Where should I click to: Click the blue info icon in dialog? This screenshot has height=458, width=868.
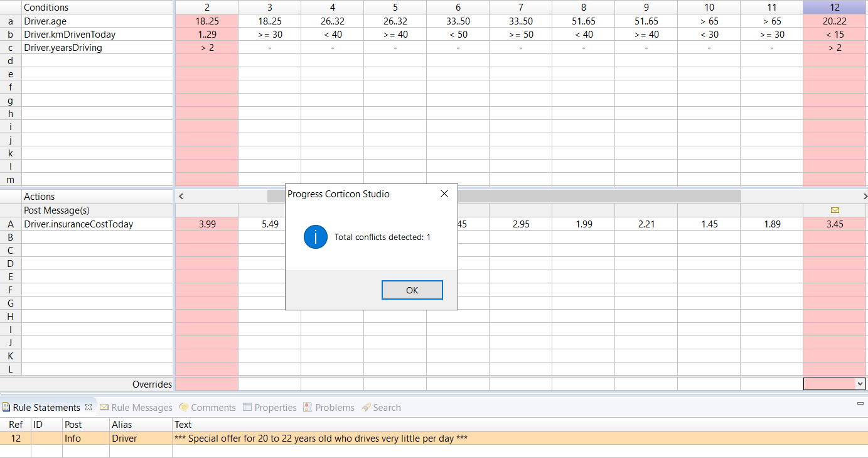point(316,237)
